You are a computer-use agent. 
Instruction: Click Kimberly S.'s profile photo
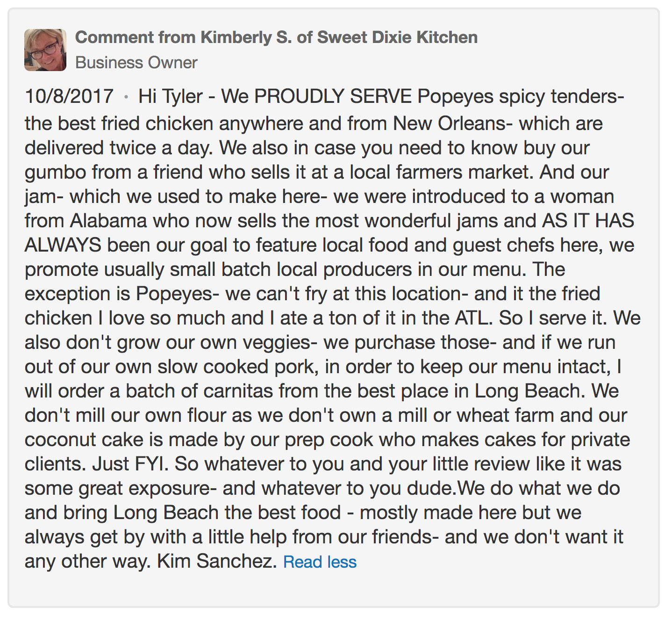pyautogui.click(x=45, y=50)
